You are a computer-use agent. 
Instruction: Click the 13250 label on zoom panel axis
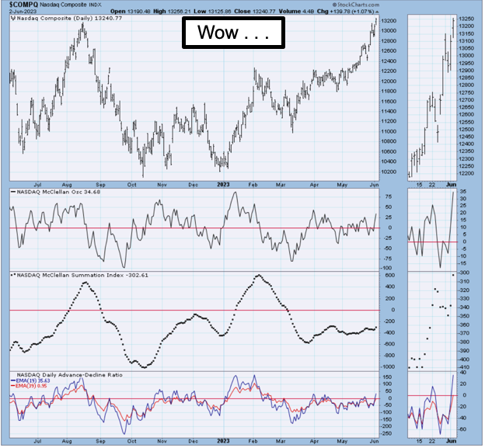tap(466, 19)
